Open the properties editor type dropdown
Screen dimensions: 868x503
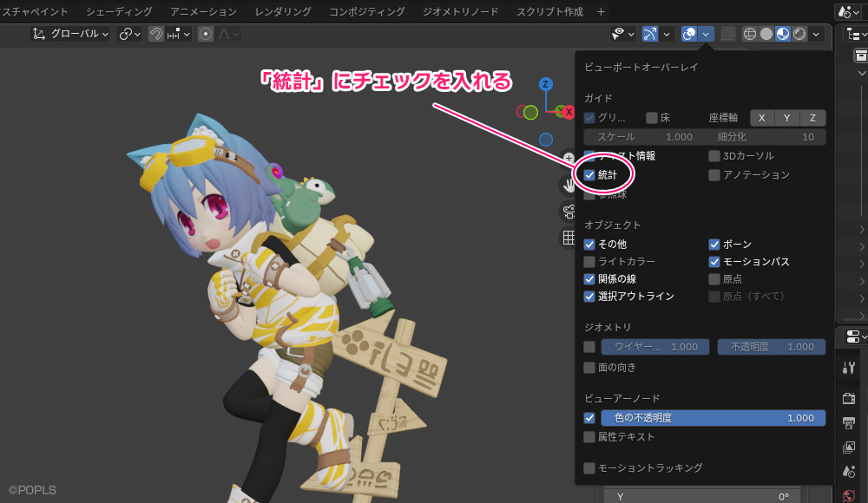(856, 336)
